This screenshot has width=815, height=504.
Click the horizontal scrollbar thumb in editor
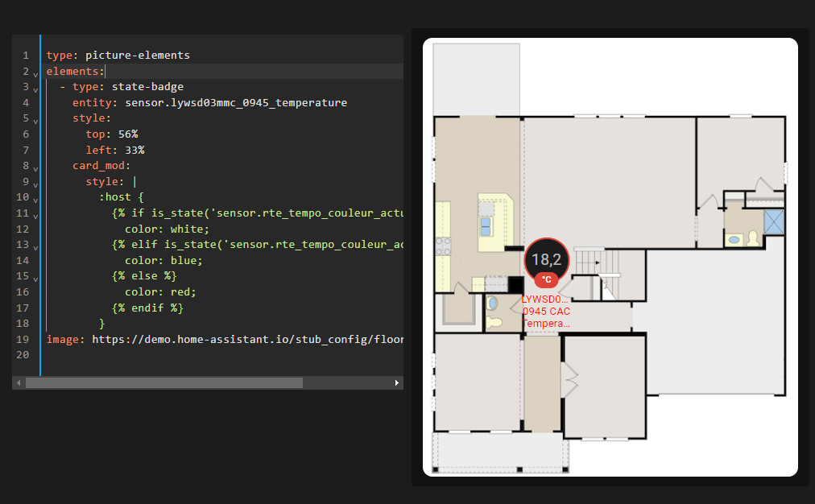(x=164, y=383)
